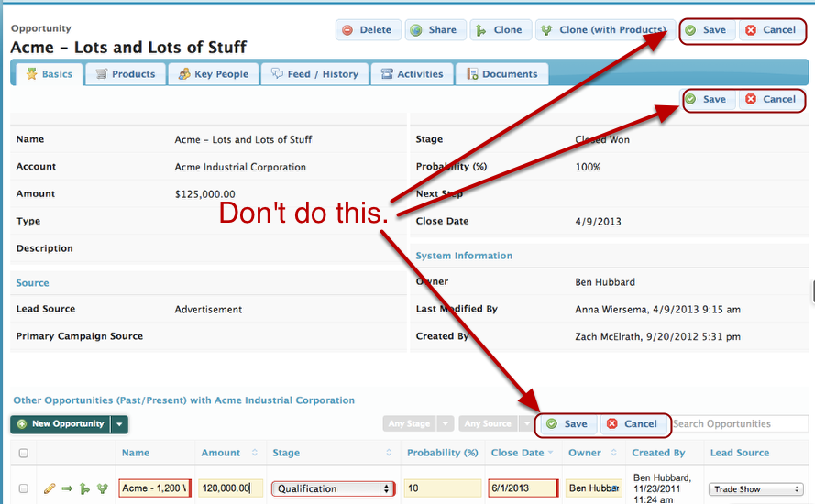
Task: Expand the arrow next to New Opportunity
Action: pos(119,424)
